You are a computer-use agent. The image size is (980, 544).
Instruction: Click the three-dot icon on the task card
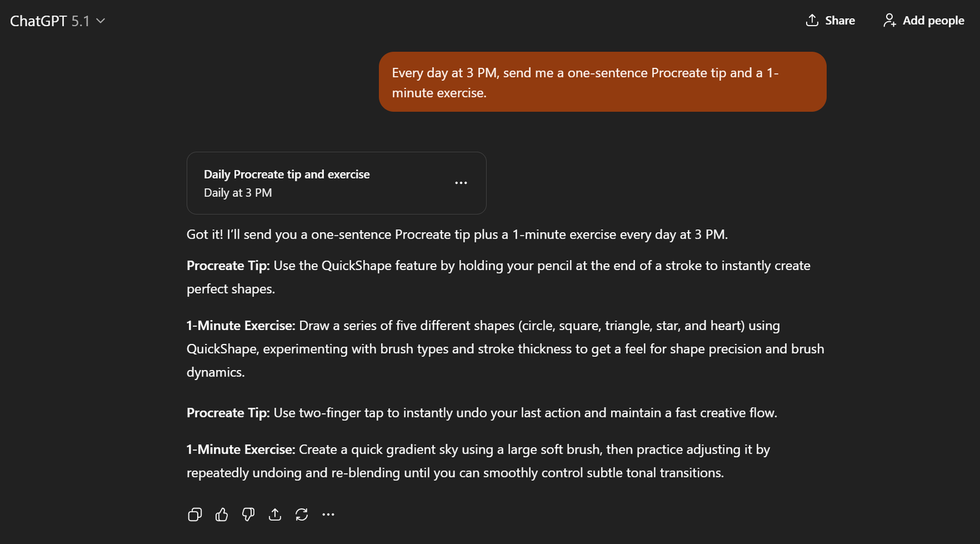(x=461, y=183)
